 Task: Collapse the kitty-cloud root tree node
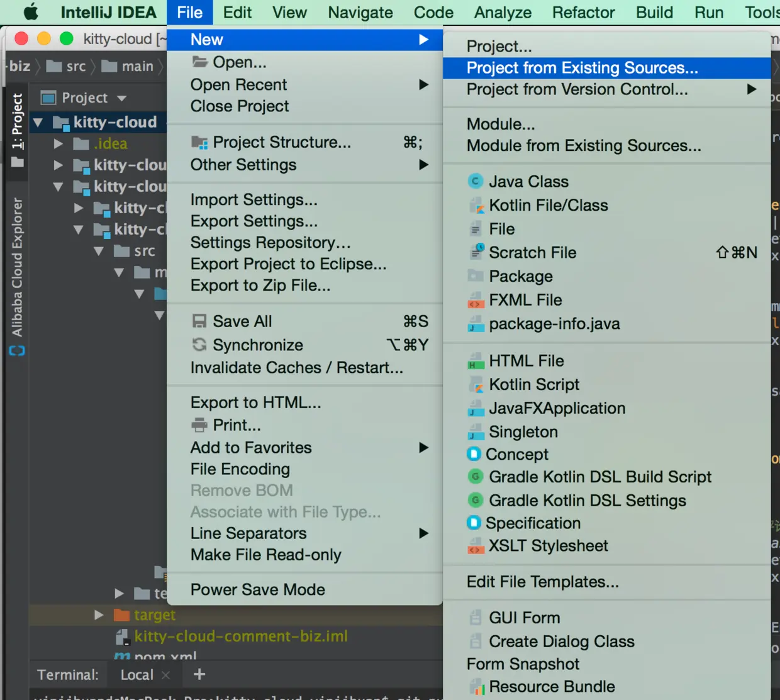pyautogui.click(x=38, y=122)
